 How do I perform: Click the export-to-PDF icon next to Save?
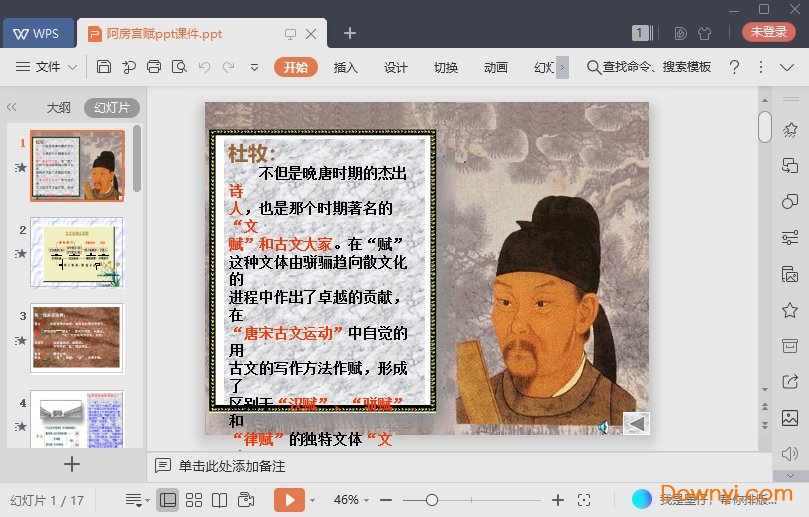pyautogui.click(x=129, y=67)
